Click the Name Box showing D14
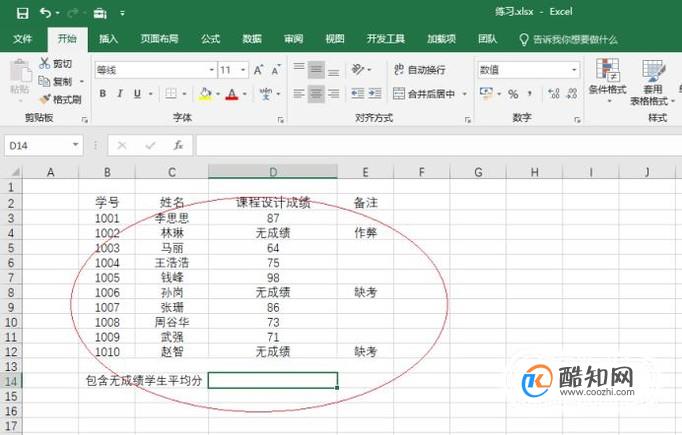Viewport: 682px width, 435px height. click(43, 146)
